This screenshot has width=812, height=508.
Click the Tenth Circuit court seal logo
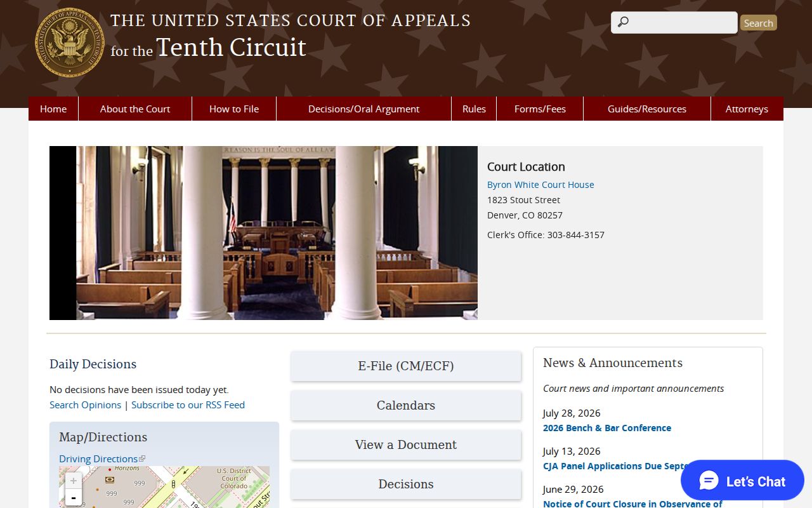tap(70, 43)
